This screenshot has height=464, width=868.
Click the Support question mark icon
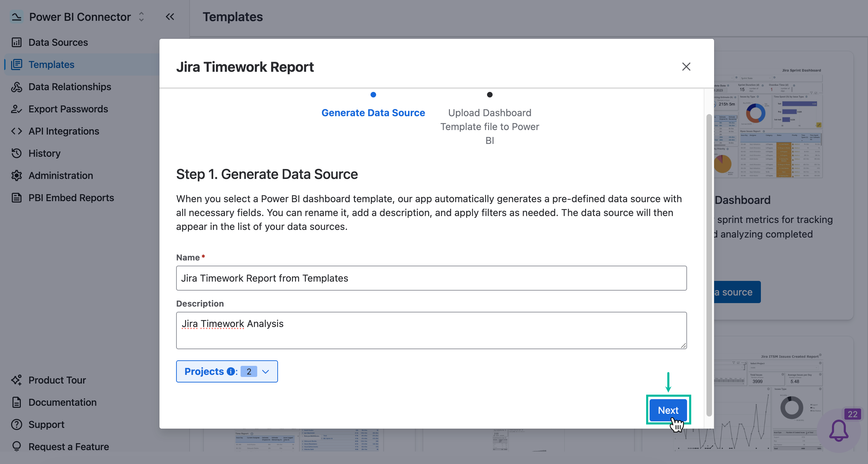[17, 424]
